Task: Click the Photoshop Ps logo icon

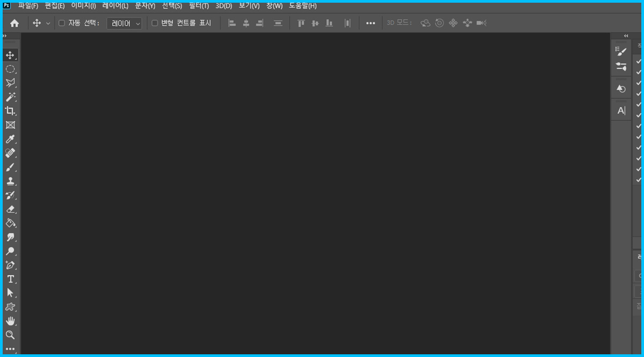Action: [x=7, y=6]
